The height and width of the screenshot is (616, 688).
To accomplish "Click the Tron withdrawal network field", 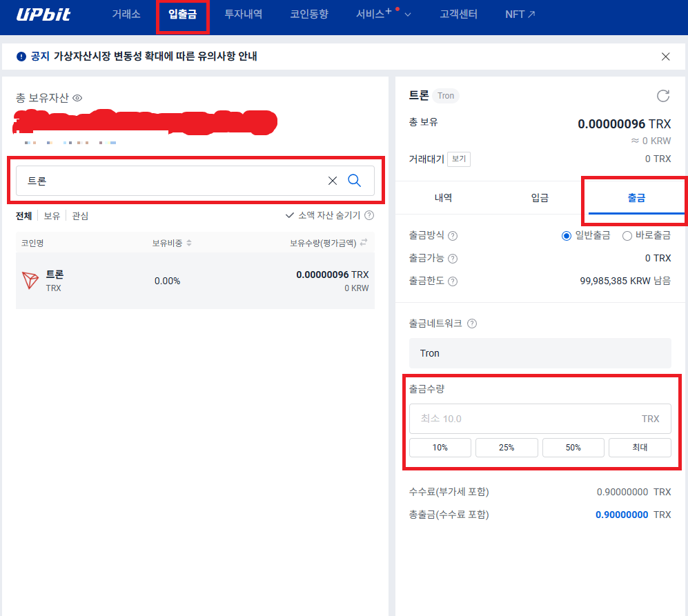I will tap(540, 353).
